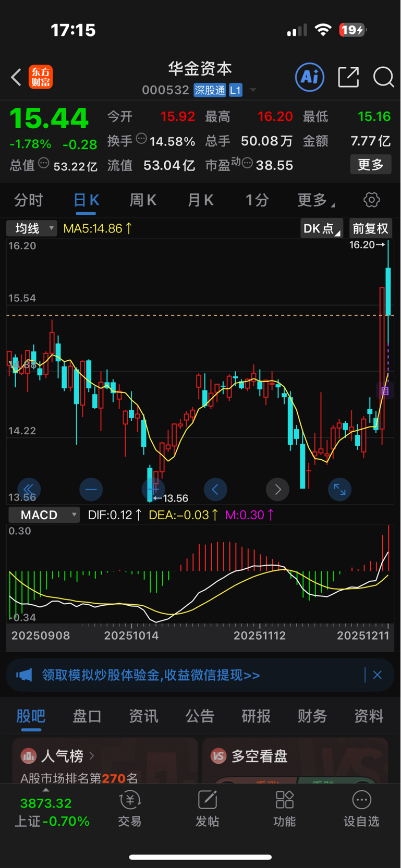This screenshot has height=868, width=401.
Task: Open 公告 tab
Action: (200, 716)
